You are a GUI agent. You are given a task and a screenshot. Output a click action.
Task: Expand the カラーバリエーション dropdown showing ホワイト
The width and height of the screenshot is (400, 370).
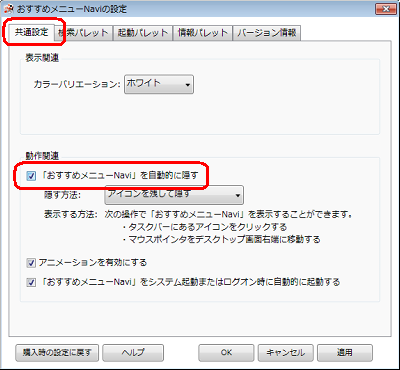point(159,84)
